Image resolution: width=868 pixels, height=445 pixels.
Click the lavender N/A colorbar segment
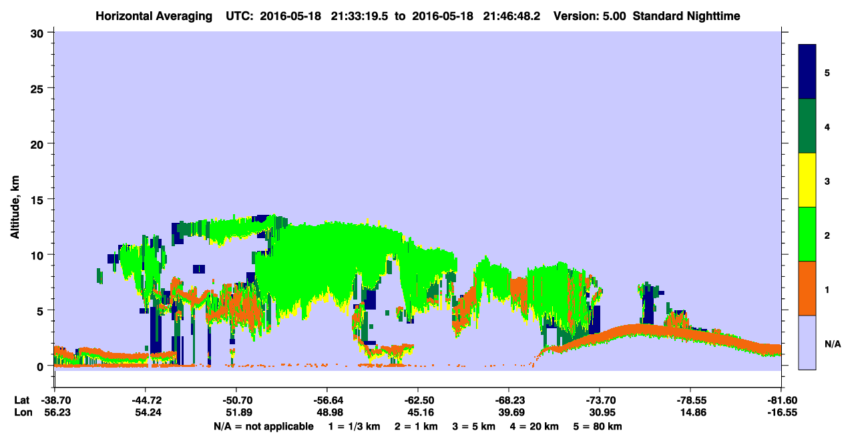(x=807, y=342)
